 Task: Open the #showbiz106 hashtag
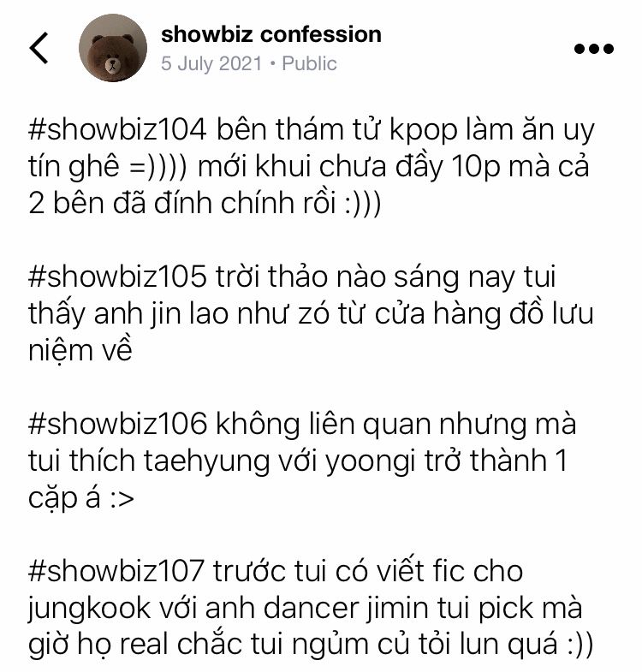pos(117,424)
